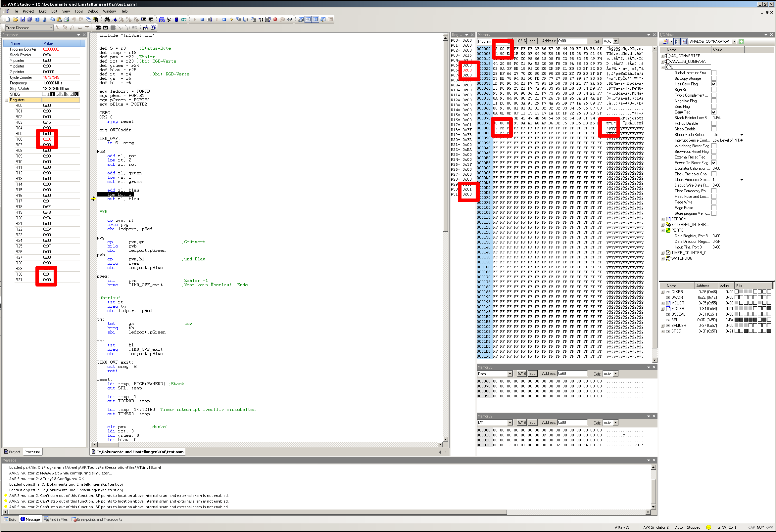Click the Address field showing 0x60
Viewport: 776px width, 532px height.
click(x=572, y=374)
